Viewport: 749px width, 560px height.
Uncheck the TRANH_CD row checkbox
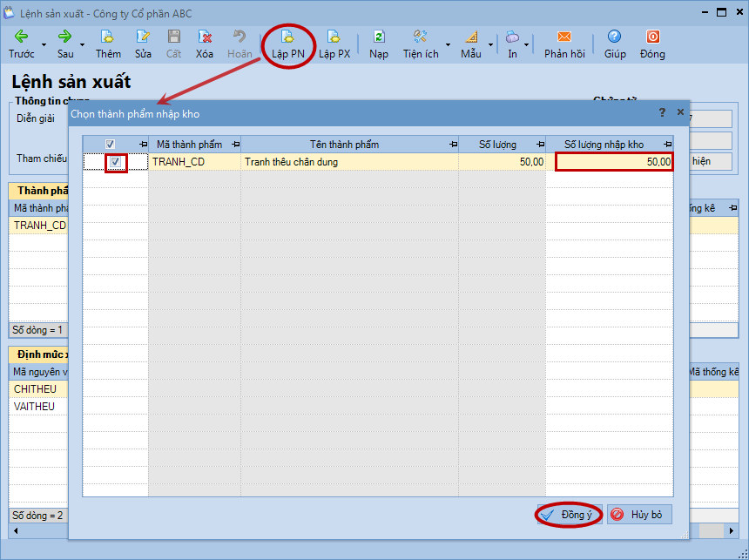(x=116, y=162)
